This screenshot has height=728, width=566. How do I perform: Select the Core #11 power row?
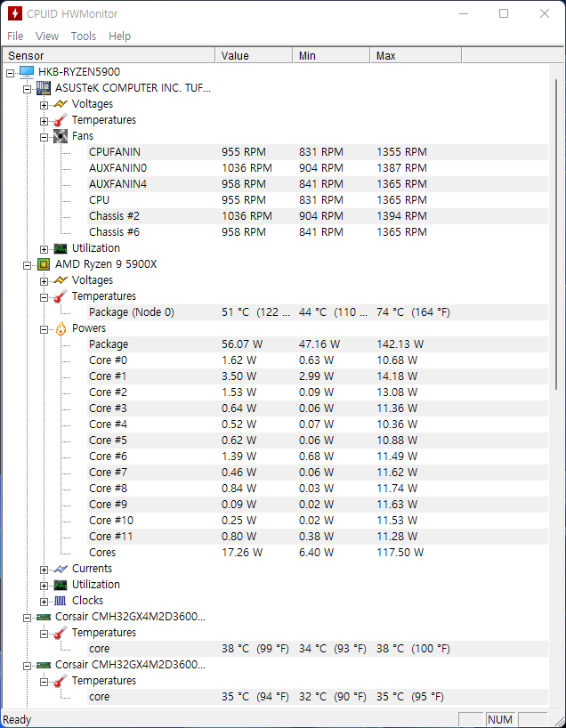(x=318, y=537)
